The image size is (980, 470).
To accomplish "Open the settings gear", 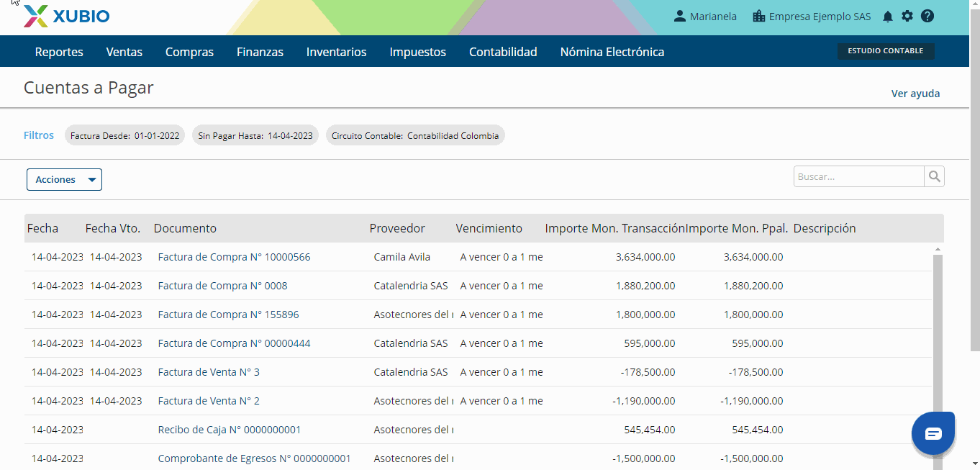I will 907,16.
